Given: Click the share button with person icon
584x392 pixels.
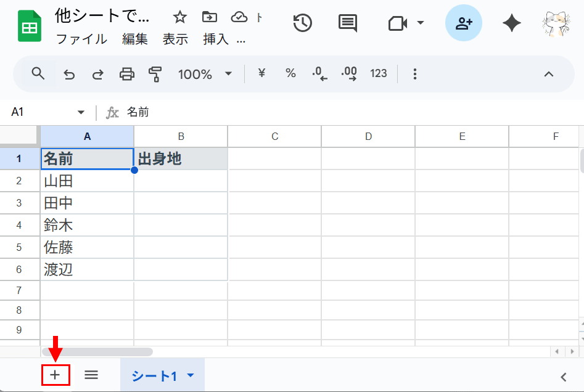Looking at the screenshot, I should coord(463,23).
